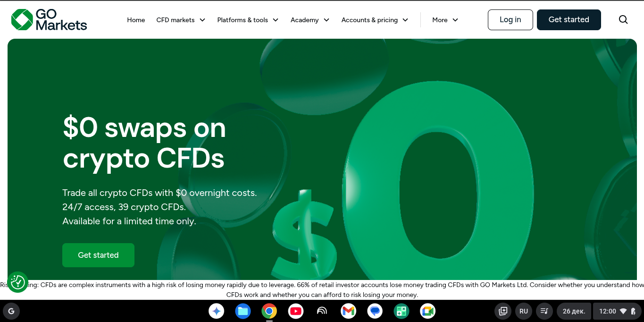
Task: Go to the Home nav link
Action: tap(136, 20)
